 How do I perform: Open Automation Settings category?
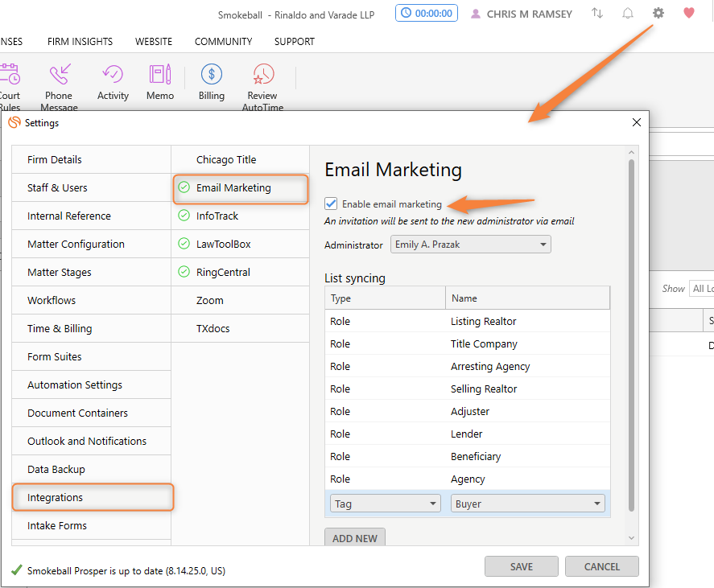(91, 385)
